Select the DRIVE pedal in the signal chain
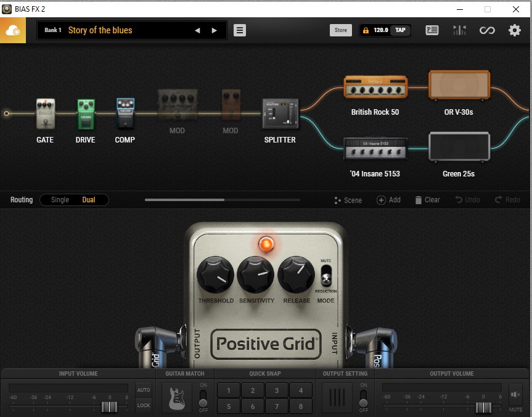The width and height of the screenshot is (532, 417). [x=85, y=114]
